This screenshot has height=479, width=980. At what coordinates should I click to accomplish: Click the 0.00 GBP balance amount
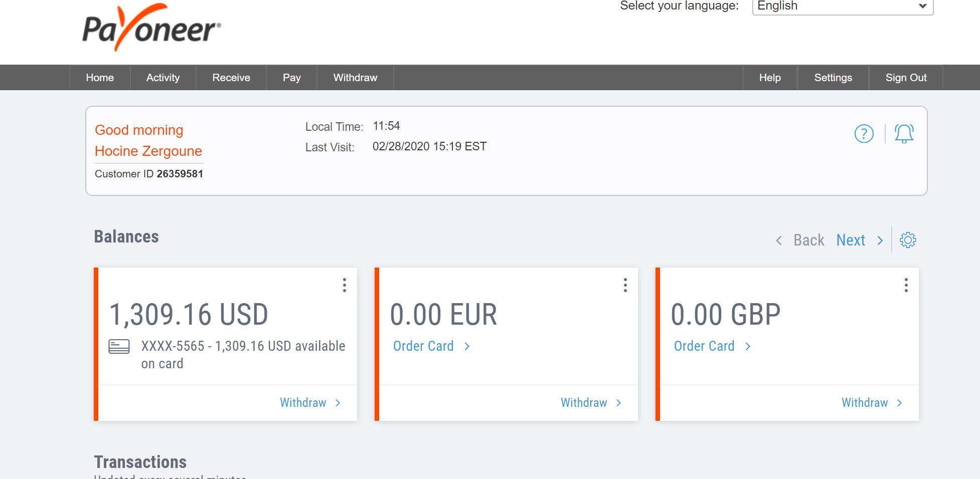(726, 315)
